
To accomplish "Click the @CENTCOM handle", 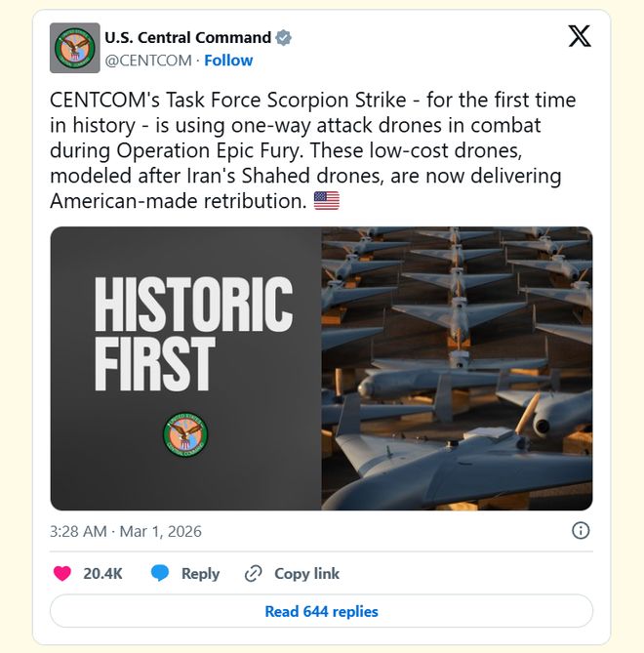I will tap(146, 61).
